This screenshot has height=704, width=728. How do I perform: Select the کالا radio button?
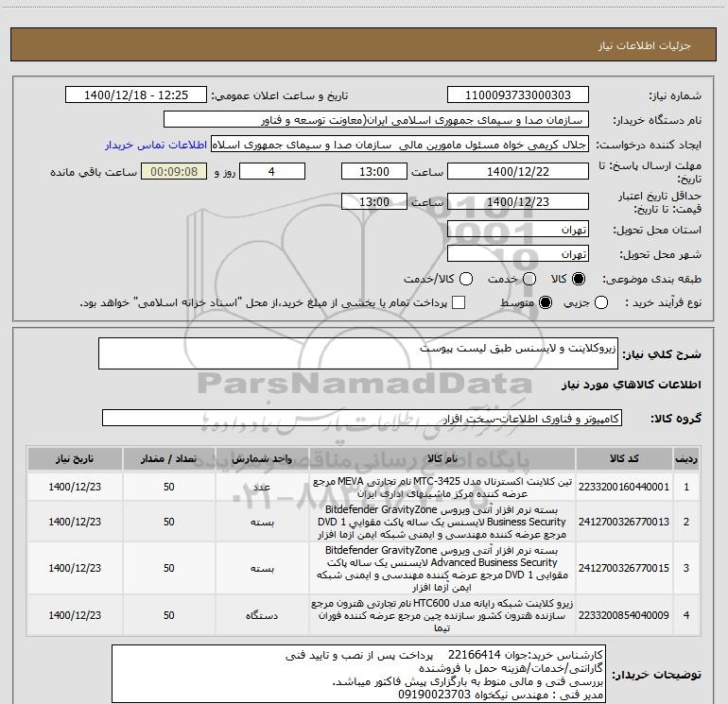click(x=579, y=279)
